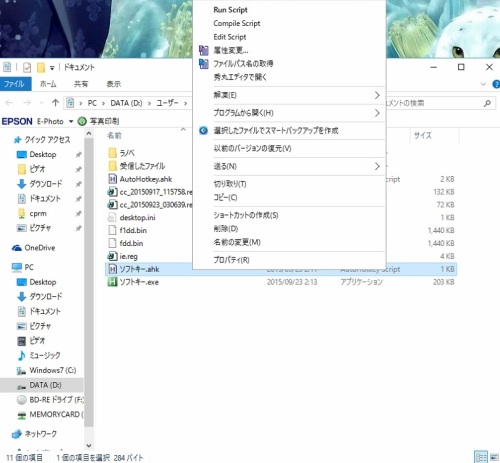Screen dimensions: 500x463
Task: Click the Forward navigation arrow
Action: [27, 103]
